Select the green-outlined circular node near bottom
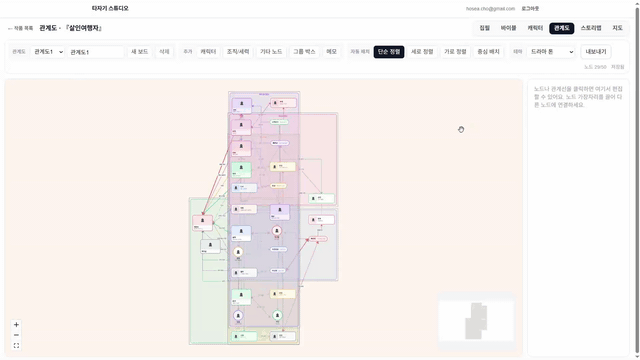Image resolution: width=640 pixels, height=360 pixels. (x=277, y=316)
